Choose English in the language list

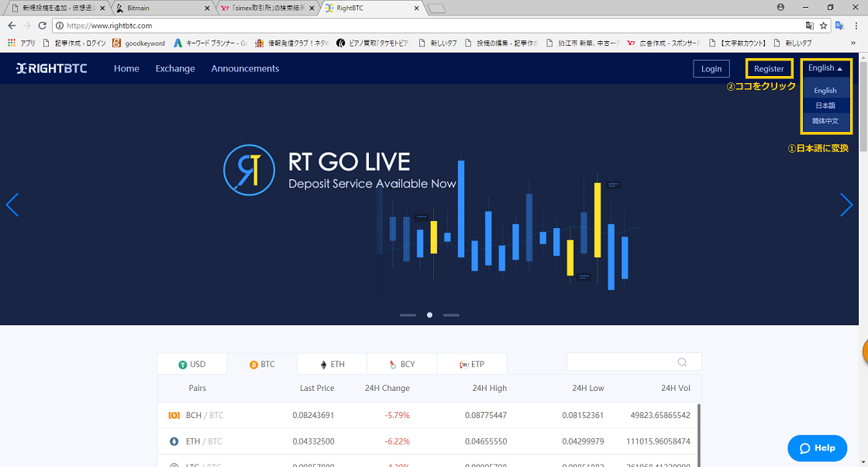pos(825,90)
